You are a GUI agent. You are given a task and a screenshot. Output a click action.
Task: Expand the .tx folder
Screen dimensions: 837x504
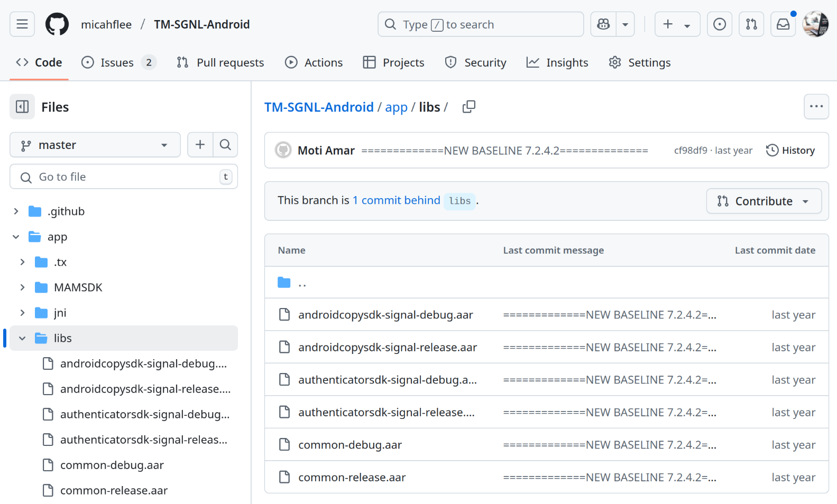(x=22, y=262)
